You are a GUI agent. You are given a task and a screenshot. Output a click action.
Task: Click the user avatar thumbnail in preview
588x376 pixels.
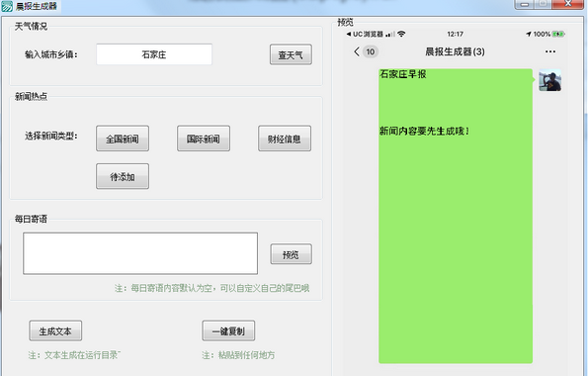click(x=550, y=80)
